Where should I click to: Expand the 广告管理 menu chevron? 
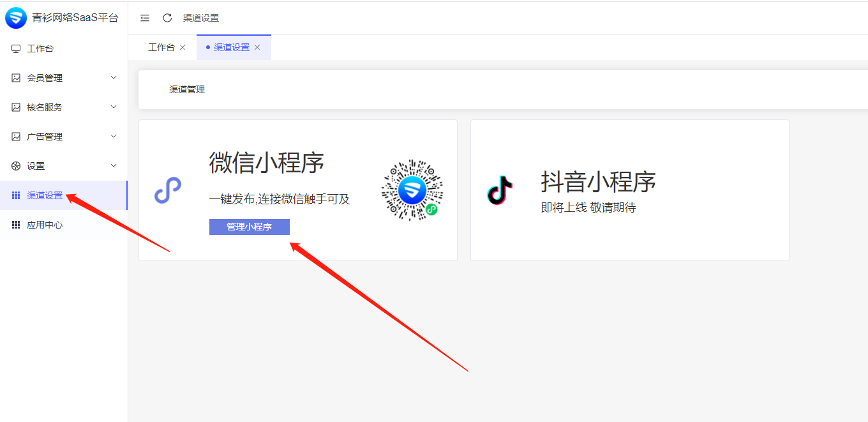point(114,137)
